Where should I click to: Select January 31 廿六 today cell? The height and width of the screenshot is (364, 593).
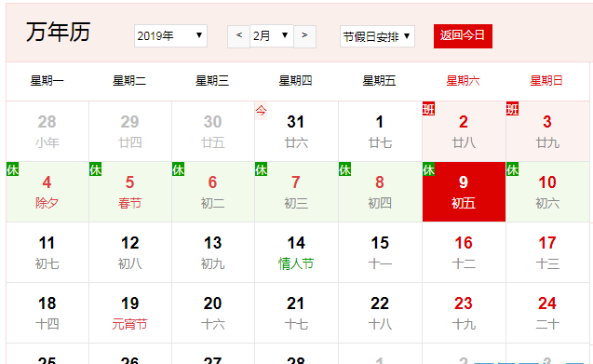point(296,131)
